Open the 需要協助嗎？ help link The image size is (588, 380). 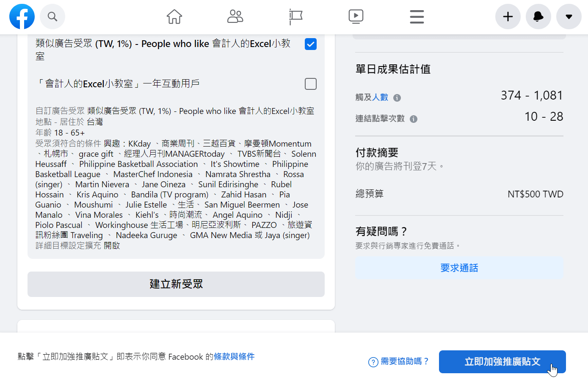(399, 361)
